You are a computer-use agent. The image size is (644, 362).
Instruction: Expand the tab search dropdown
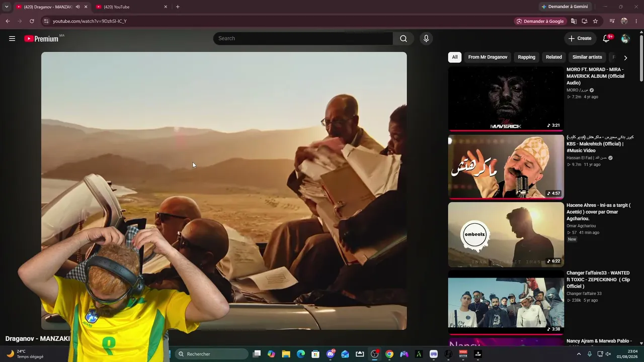pos(7,7)
